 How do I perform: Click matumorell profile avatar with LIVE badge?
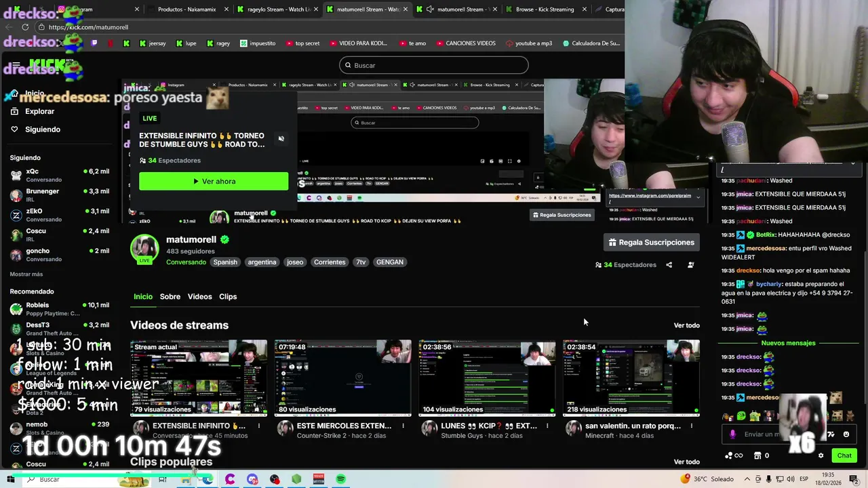[144, 249]
